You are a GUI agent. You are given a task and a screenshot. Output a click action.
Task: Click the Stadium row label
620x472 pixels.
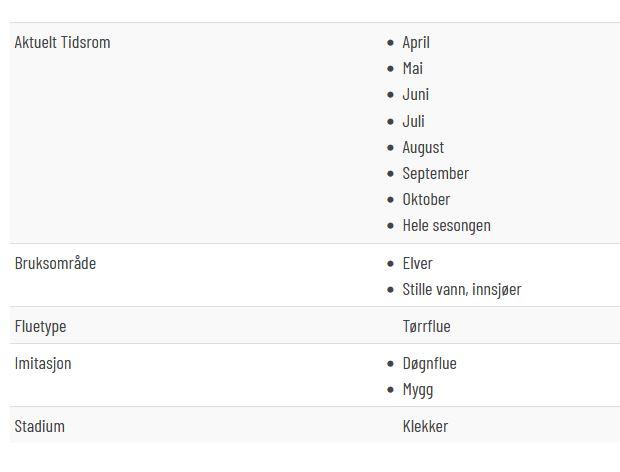[x=40, y=427]
